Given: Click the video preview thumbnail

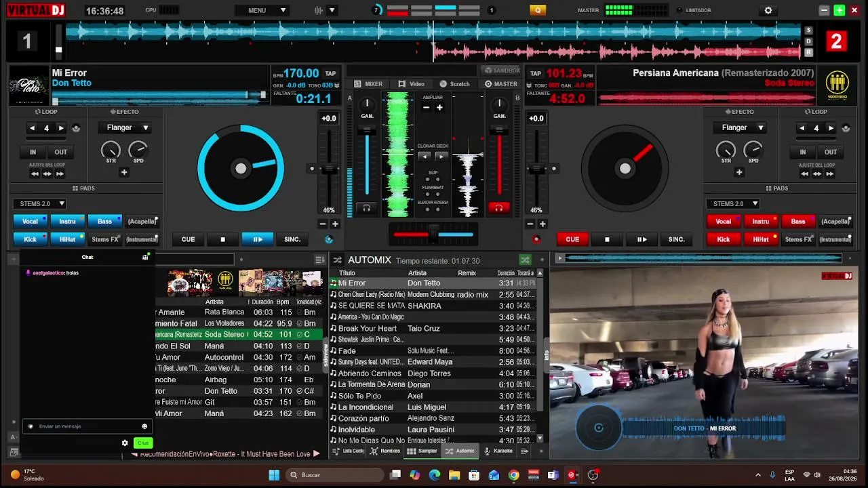Looking at the screenshot, I should 704,363.
